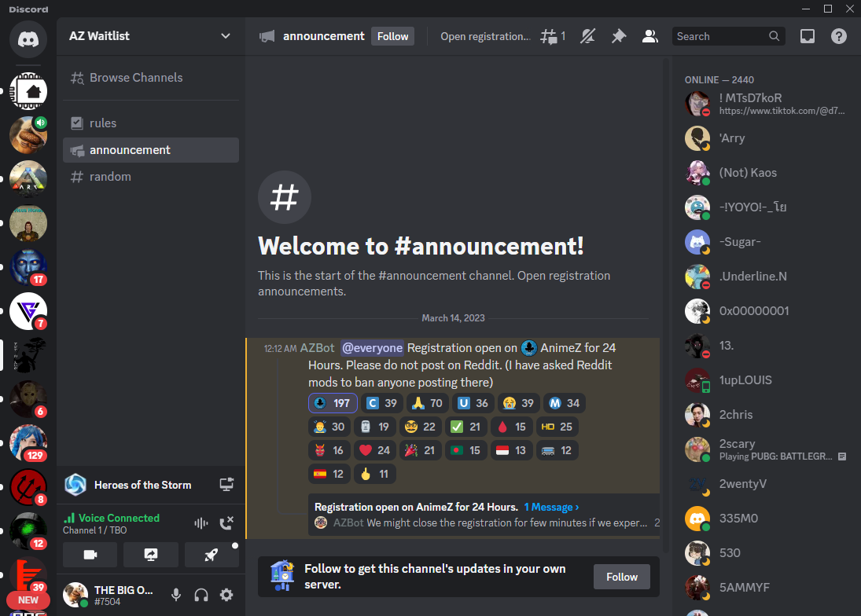Click the @everyone mention
The image size is (861, 616).
coord(372,348)
